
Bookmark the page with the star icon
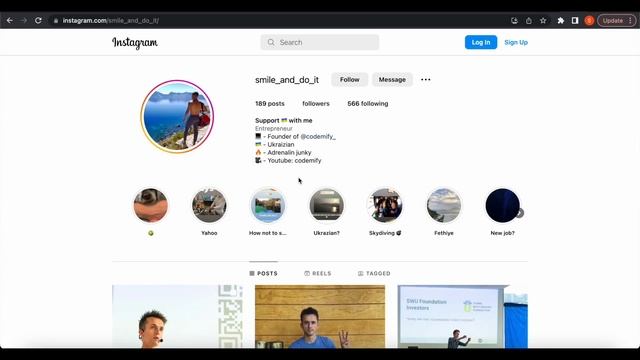(543, 20)
